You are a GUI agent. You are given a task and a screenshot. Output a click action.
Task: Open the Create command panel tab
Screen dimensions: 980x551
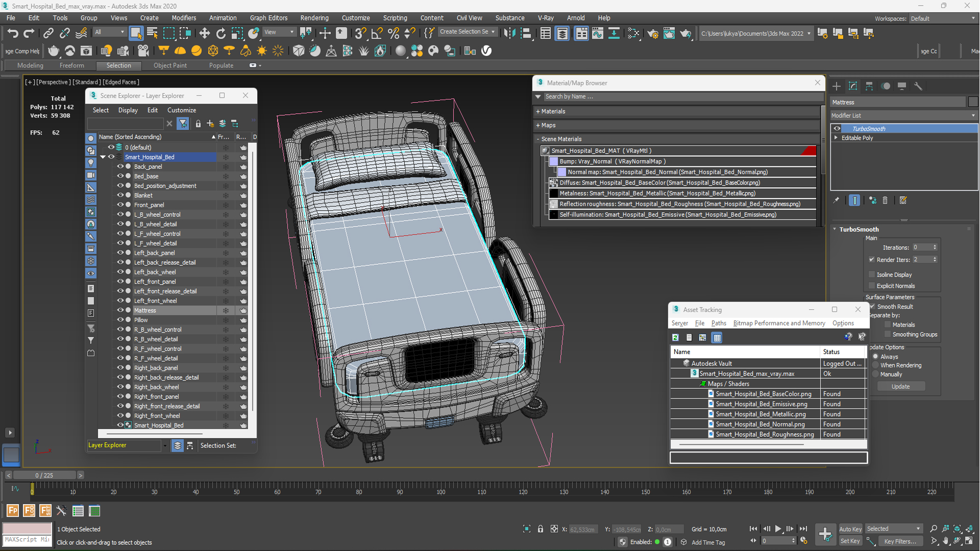tap(837, 86)
